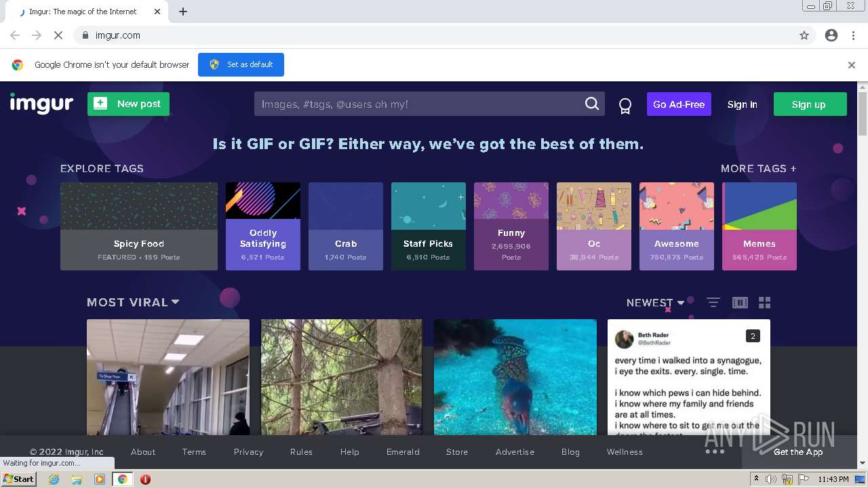Click the Privacy footer link
Image resolution: width=868 pixels, height=488 pixels.
click(248, 451)
